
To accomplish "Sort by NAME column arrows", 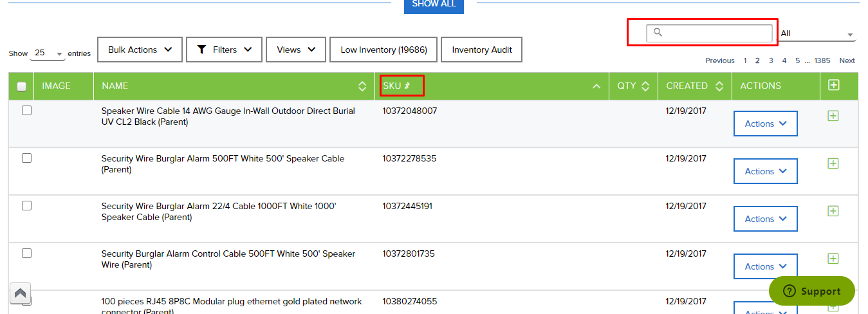I will [362, 86].
